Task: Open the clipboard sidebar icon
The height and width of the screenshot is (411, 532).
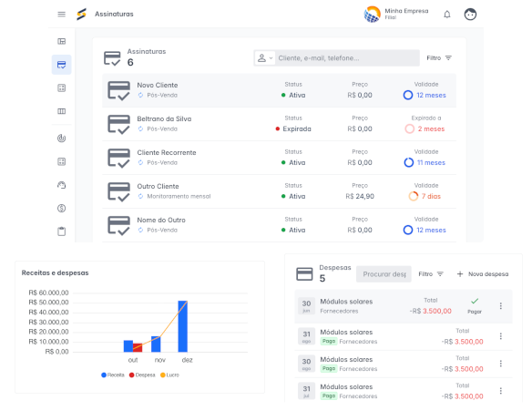Action: pyautogui.click(x=61, y=231)
